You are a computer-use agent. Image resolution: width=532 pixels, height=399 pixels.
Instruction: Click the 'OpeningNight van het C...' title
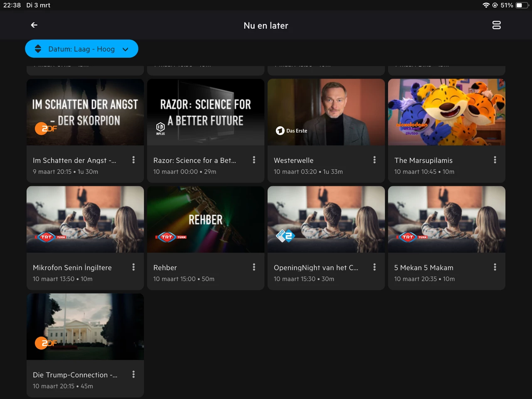pos(316,268)
